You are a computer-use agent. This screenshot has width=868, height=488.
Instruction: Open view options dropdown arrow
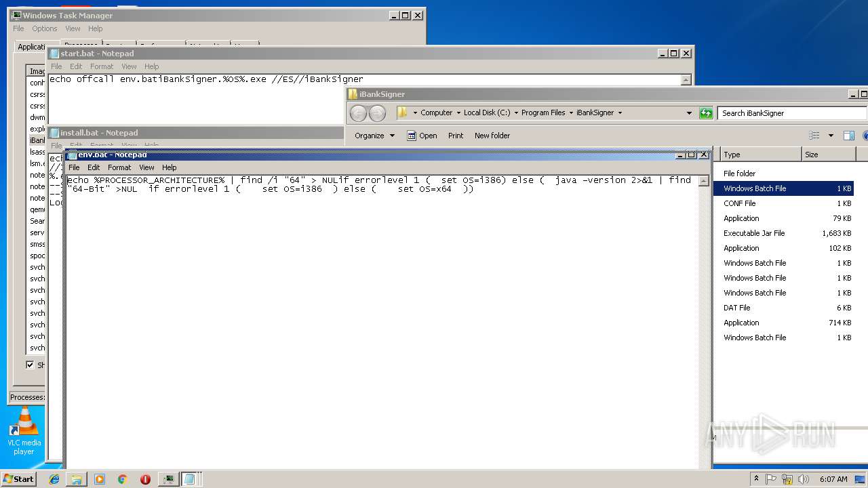coord(831,136)
